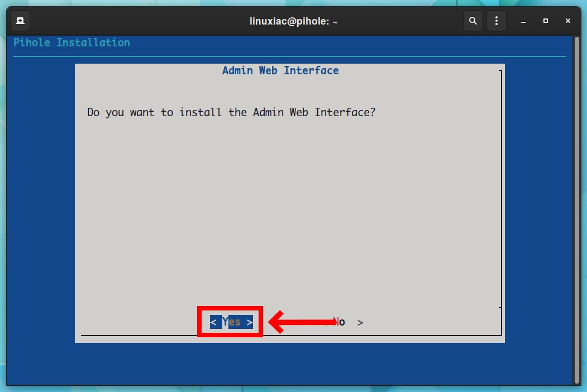Maximize the terminal window

(x=546, y=21)
